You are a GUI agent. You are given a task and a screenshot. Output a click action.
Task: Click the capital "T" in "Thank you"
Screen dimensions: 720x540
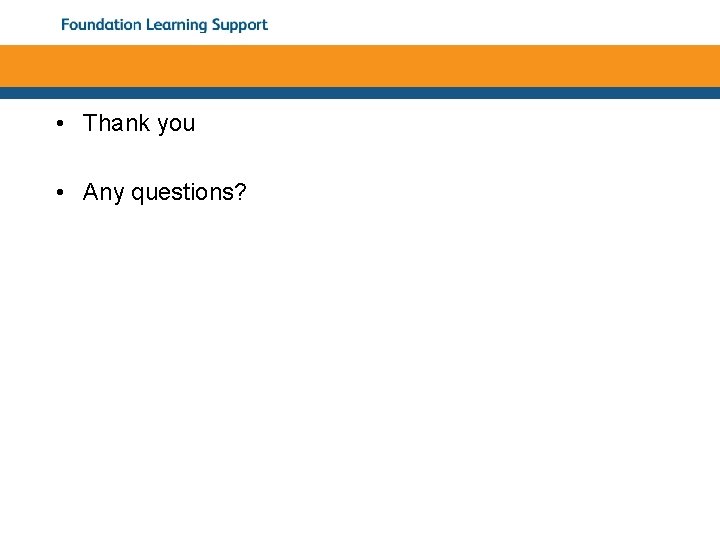coord(90,123)
